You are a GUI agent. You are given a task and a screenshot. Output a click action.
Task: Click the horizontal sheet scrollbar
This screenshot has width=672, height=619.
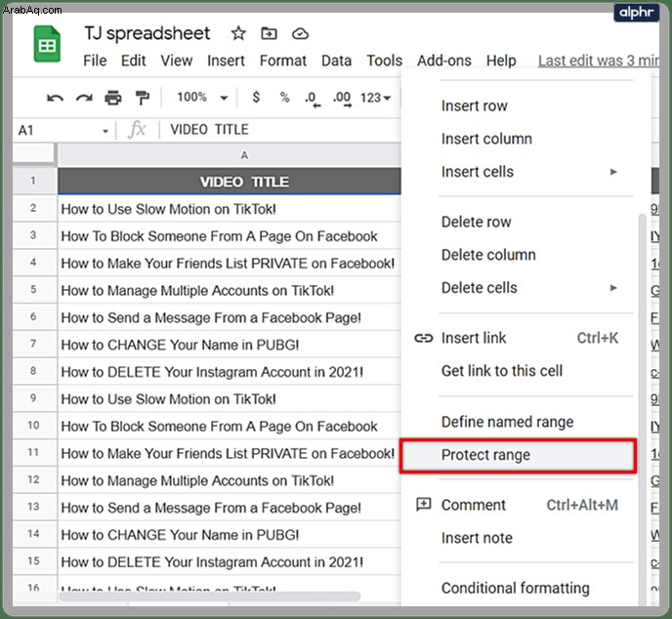[x=210, y=597]
